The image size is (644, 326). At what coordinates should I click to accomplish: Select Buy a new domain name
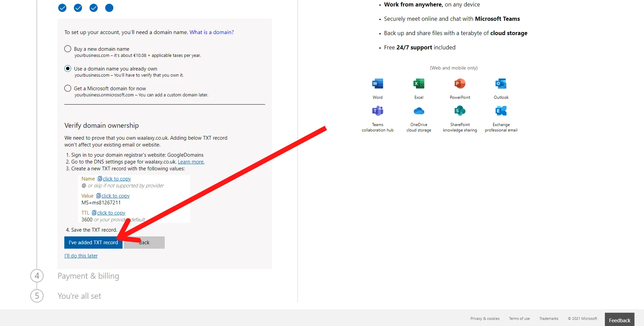[x=68, y=49]
